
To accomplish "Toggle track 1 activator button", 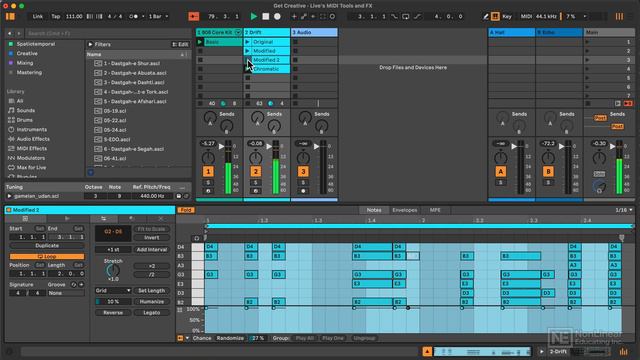I will point(208,171).
